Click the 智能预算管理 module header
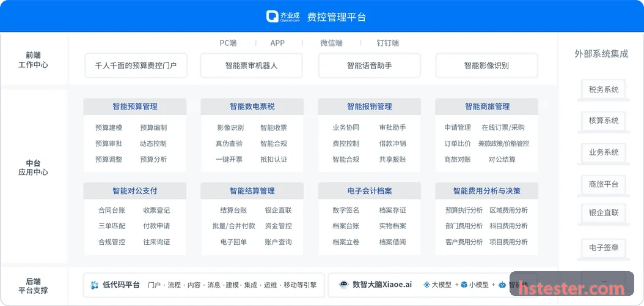Screen dimensions: 644x306 click(x=134, y=106)
